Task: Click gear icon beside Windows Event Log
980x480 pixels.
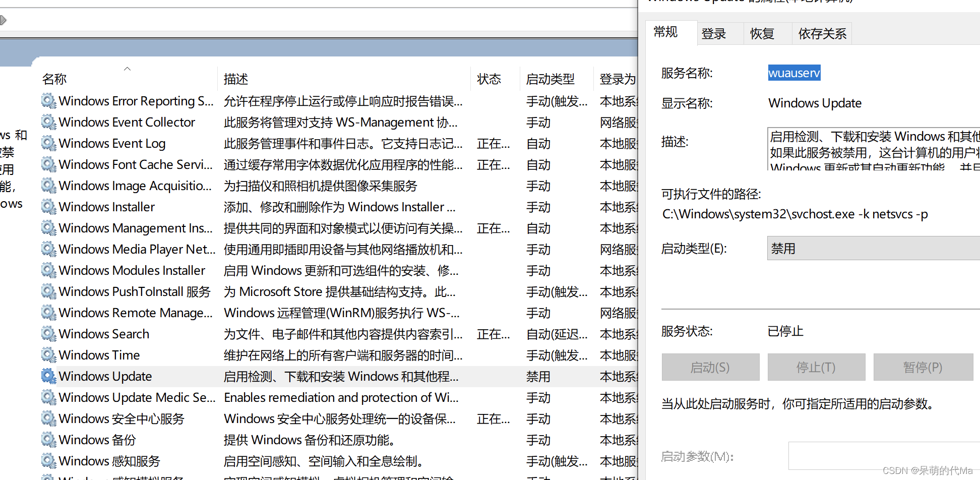Action: pos(48,143)
